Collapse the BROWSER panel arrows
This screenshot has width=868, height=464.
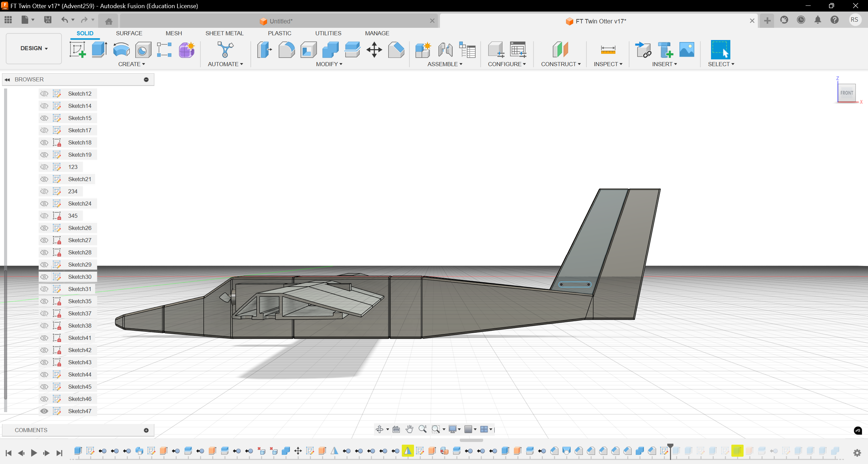click(x=7, y=80)
